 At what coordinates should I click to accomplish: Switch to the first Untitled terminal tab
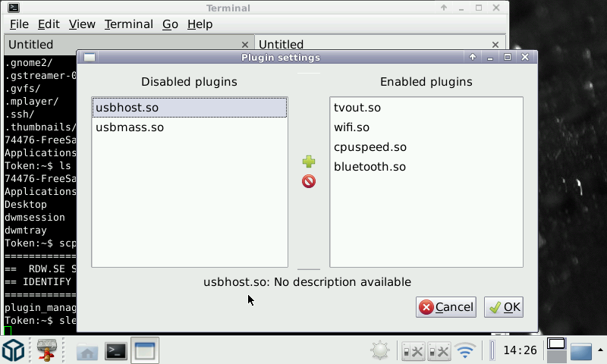click(31, 45)
